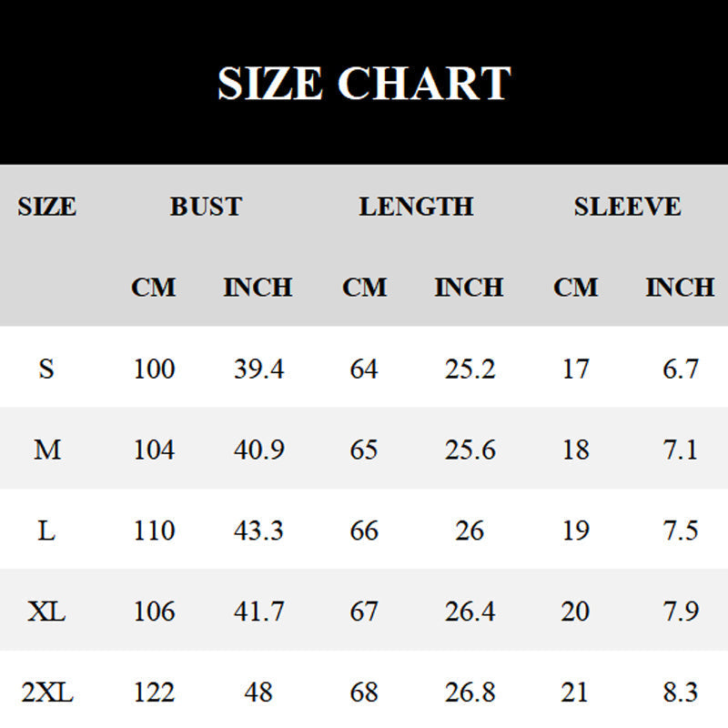
Task: Select the S size row label
Action: (x=46, y=369)
